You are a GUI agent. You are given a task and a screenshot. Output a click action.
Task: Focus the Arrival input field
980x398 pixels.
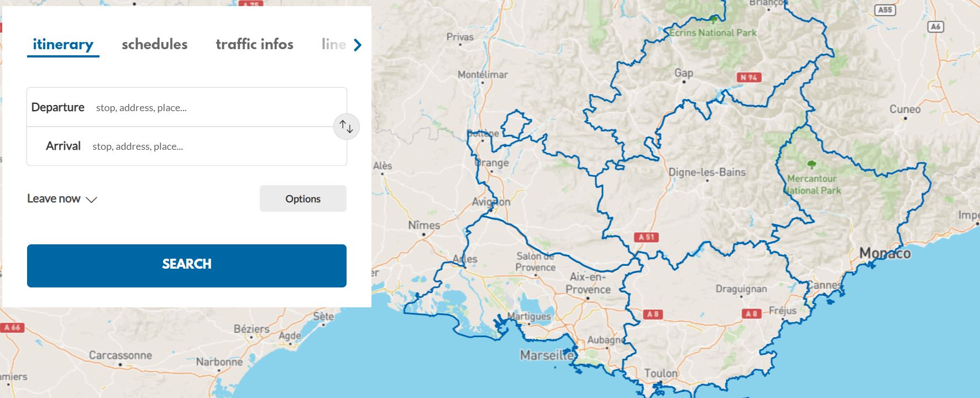tap(216, 146)
